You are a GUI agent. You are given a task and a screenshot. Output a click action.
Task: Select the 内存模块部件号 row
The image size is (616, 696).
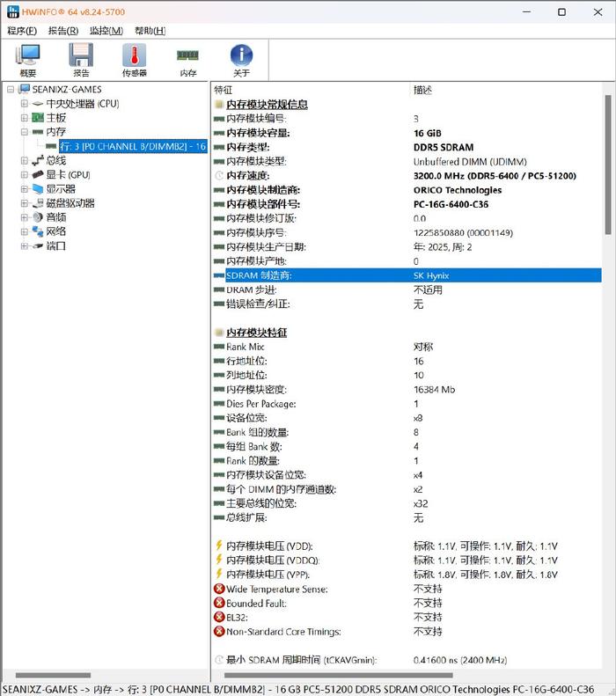[407, 204]
